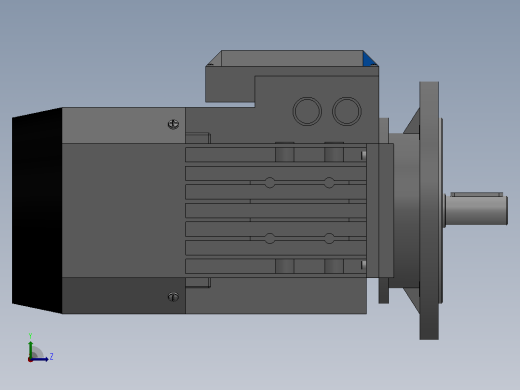This screenshot has width=520, height=390.
Task: Select the light gray upper fan housing panel
Action: (x=124, y=125)
